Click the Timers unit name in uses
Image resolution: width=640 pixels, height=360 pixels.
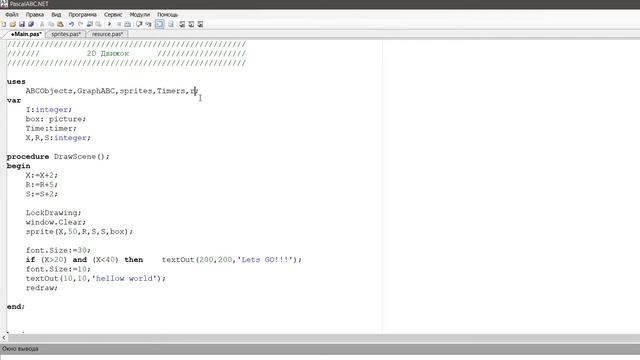point(171,91)
